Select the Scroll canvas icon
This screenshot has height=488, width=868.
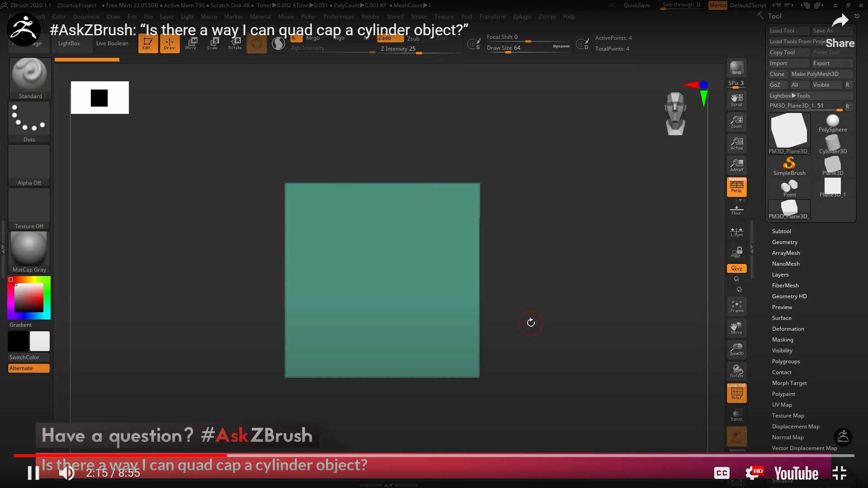[x=736, y=100]
